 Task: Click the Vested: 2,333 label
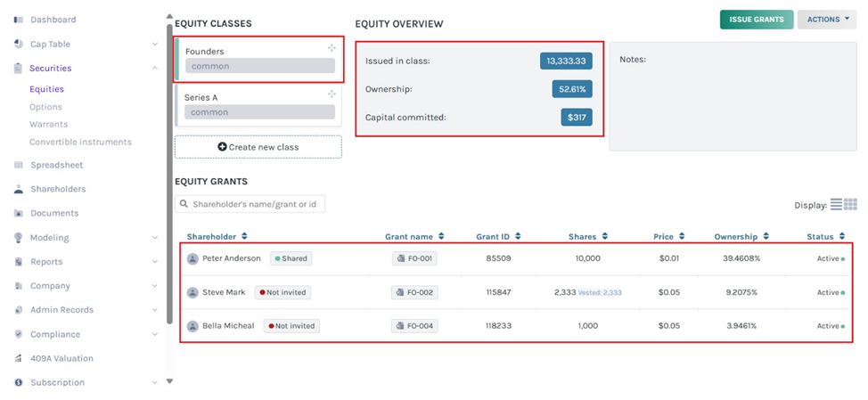[x=600, y=292]
